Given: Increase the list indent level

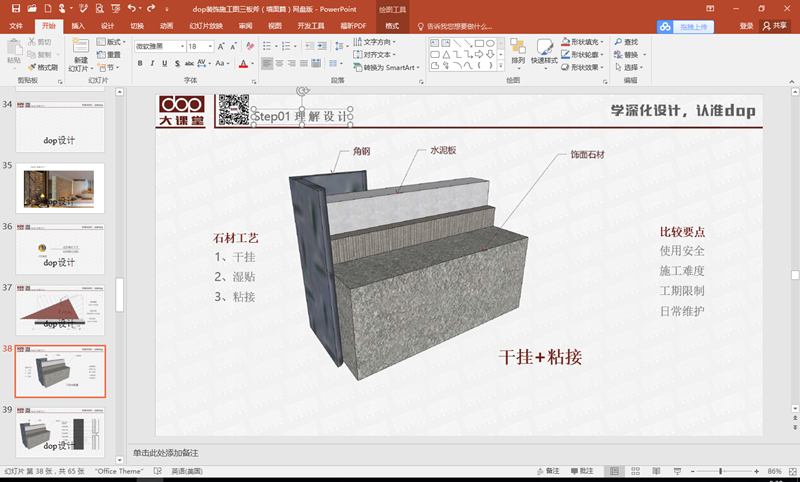Looking at the screenshot, I should tap(322, 46).
